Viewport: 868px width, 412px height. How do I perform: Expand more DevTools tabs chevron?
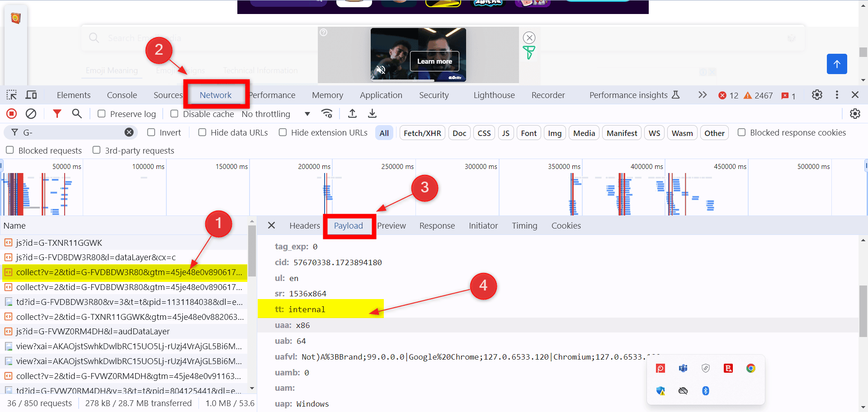point(702,95)
